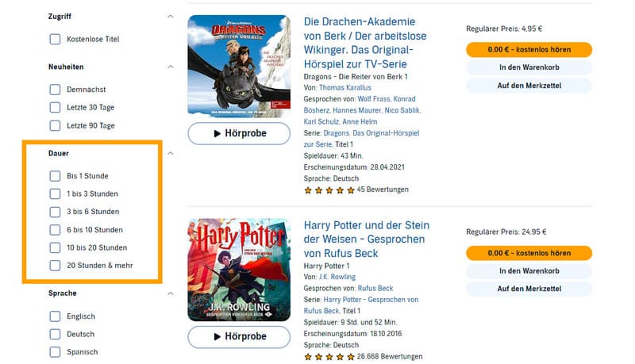The image size is (635, 364).
Task: Click the star rating of Harry Potter
Action: click(x=329, y=357)
